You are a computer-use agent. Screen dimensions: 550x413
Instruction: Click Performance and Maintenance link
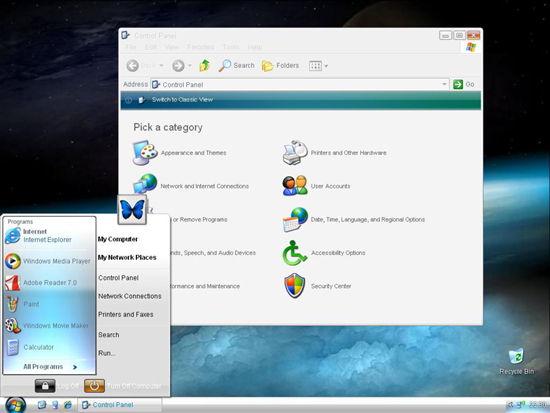[205, 286]
